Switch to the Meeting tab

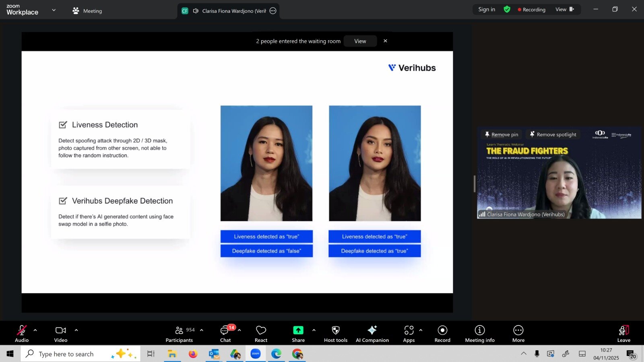tap(87, 11)
